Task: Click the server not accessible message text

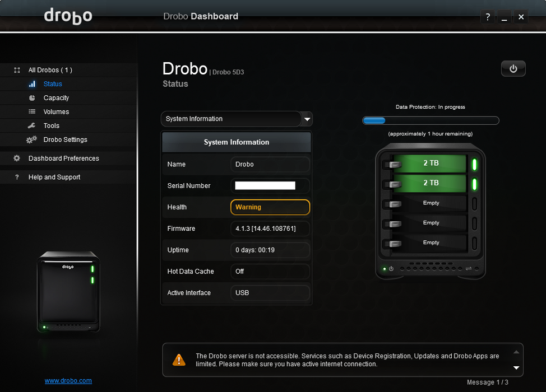Action: [x=347, y=360]
